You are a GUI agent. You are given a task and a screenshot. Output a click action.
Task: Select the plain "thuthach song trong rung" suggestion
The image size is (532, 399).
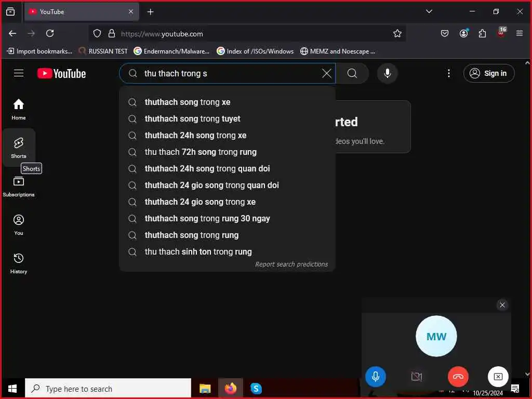pos(227,235)
